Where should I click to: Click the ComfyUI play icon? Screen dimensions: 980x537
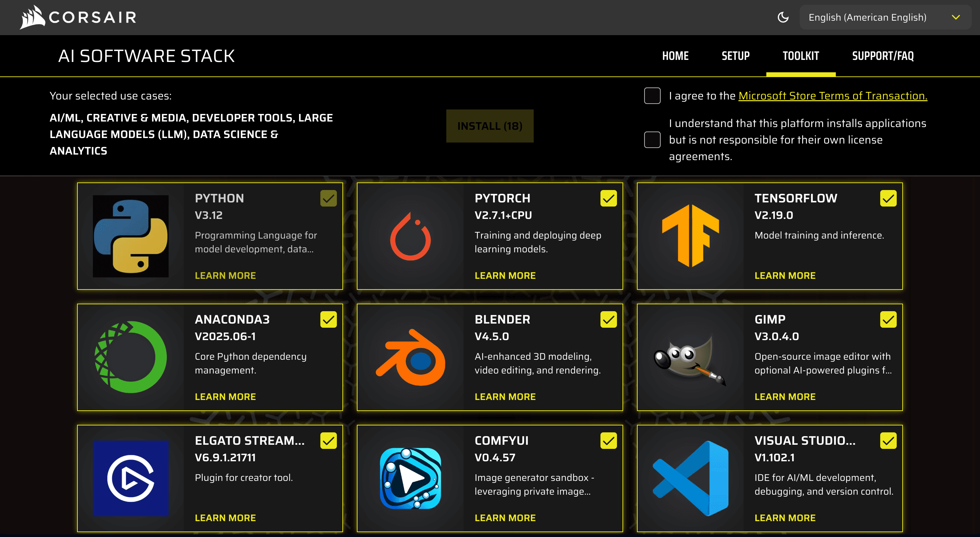point(411,478)
